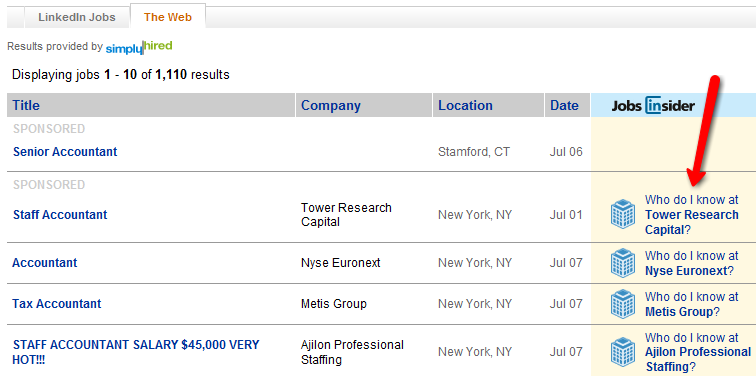Click the Jobs Insider logo header

pyautogui.click(x=653, y=106)
